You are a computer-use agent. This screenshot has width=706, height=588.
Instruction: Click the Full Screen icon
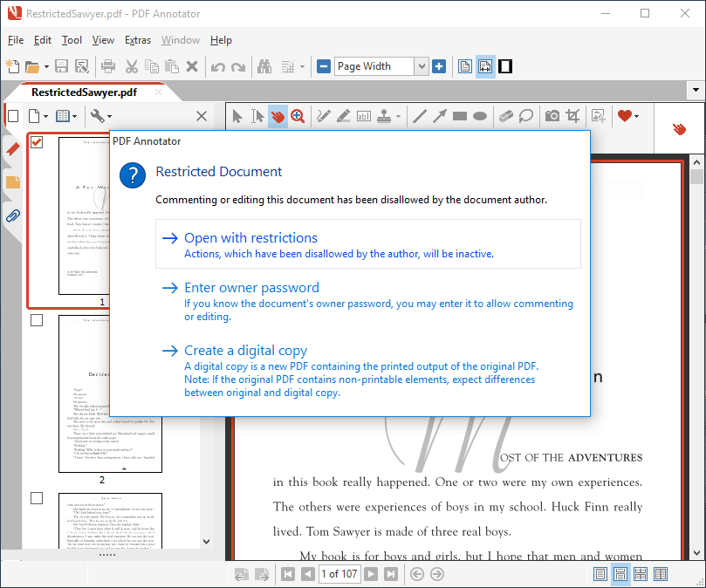[x=505, y=66]
